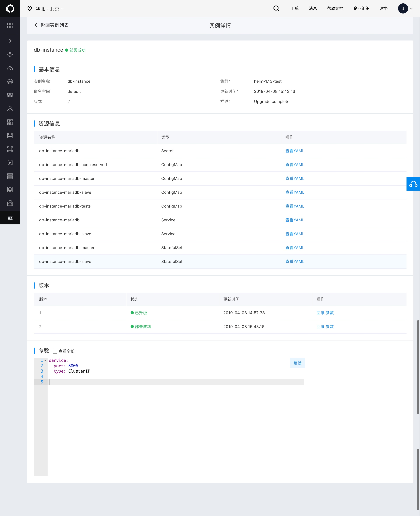Click the location pin icon
Image resolution: width=420 pixels, height=516 pixels.
click(x=30, y=9)
